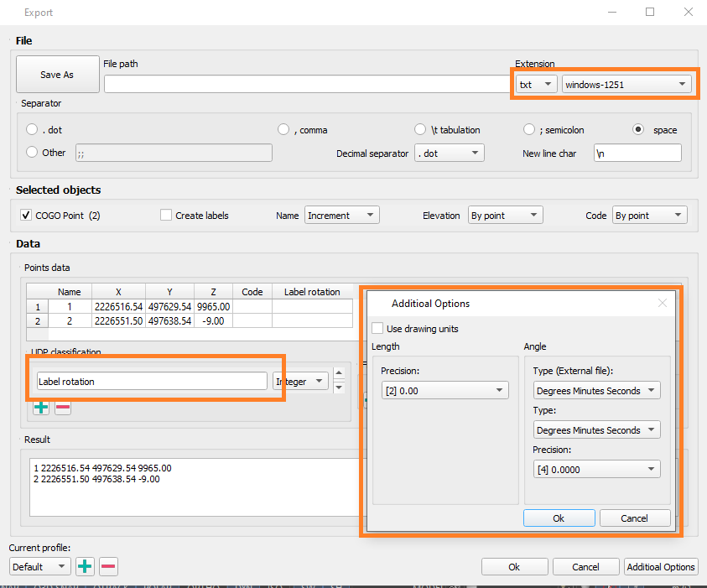The height and width of the screenshot is (588, 707).
Task: Maximize the Export window
Action: (x=650, y=13)
